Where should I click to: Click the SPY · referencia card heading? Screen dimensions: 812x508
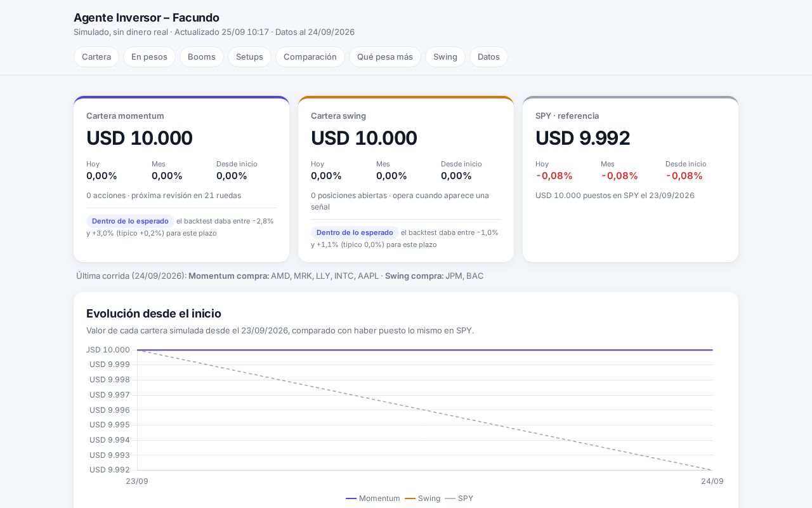567,116
